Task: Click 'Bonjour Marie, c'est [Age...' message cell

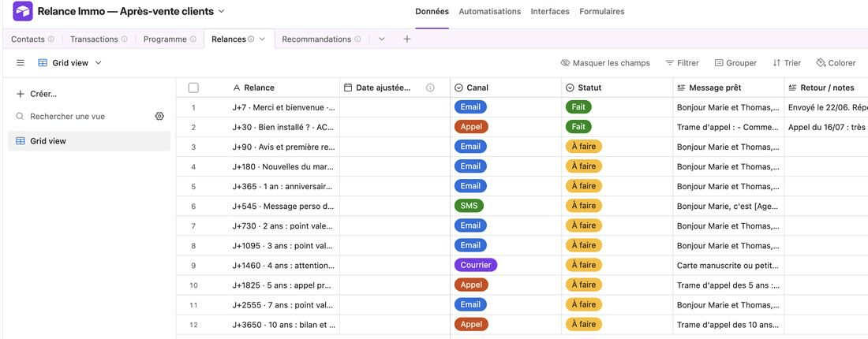Action: pos(728,207)
